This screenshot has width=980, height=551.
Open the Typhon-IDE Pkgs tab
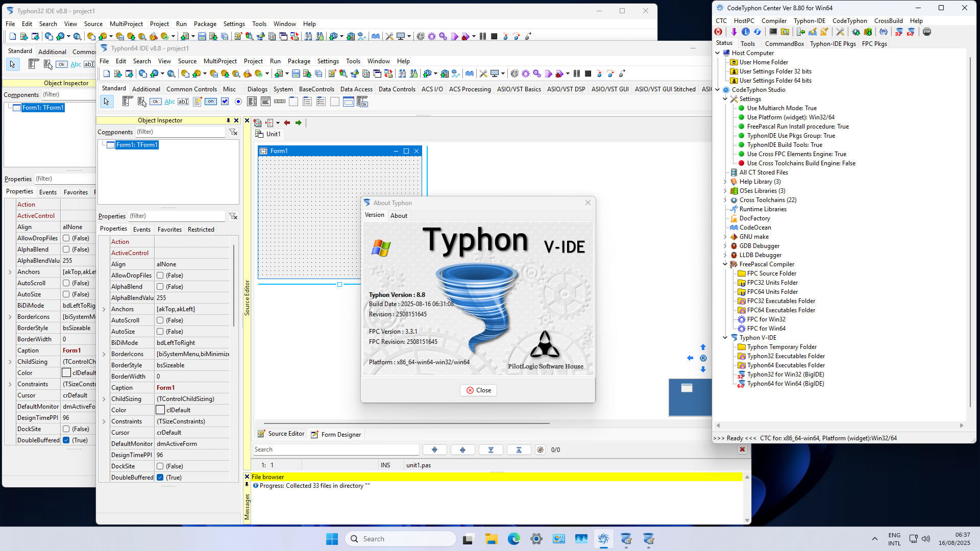pos(833,44)
